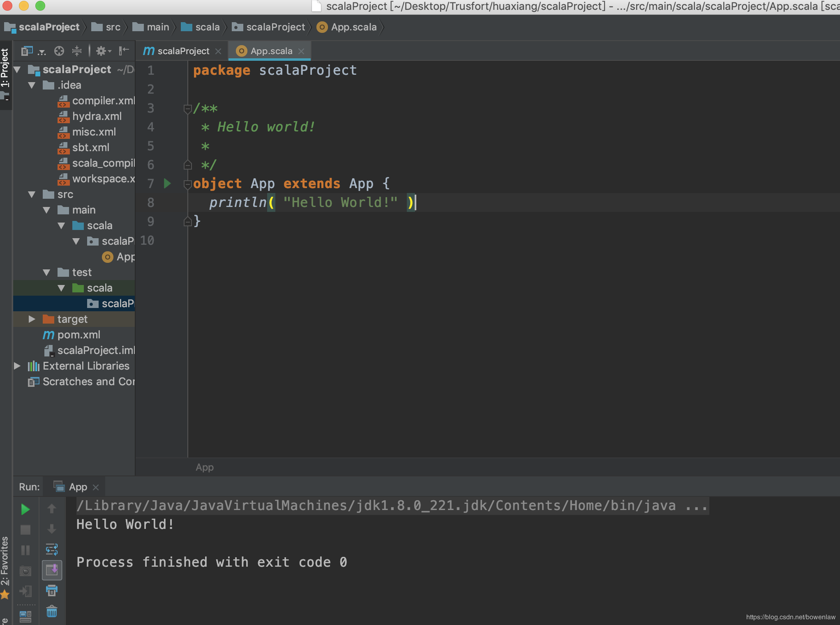Select compiler.xml in project tree
The width and height of the screenshot is (840, 625).
[96, 101]
